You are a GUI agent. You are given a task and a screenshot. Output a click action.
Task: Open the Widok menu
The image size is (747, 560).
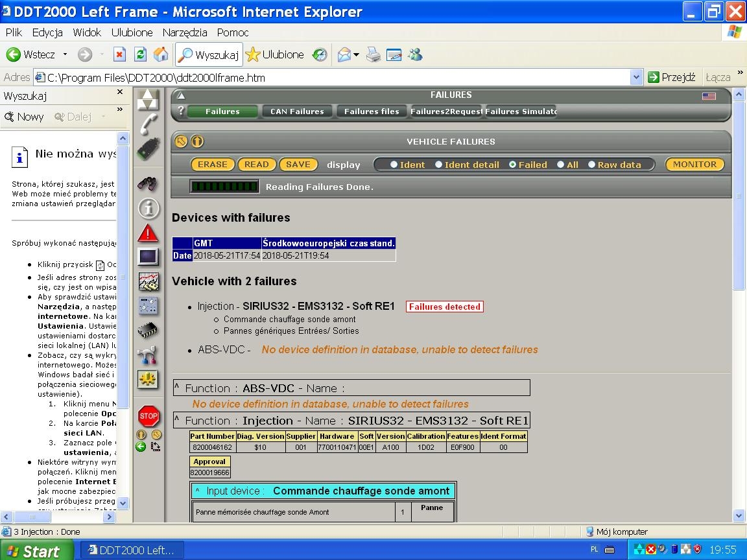(87, 32)
